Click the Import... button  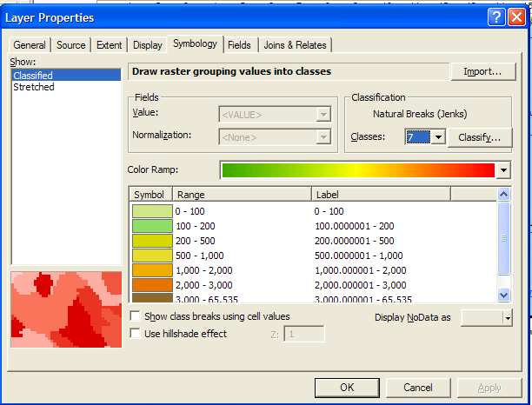coord(482,71)
